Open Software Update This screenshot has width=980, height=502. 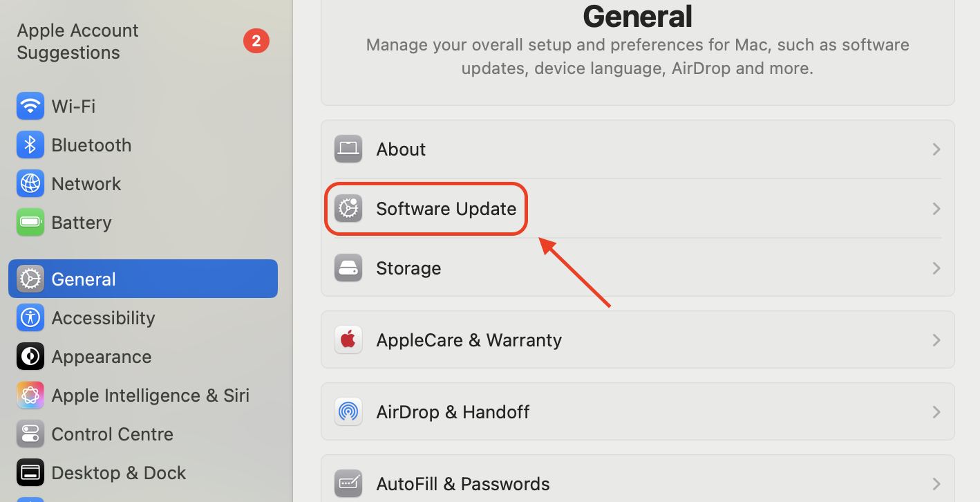pos(446,208)
